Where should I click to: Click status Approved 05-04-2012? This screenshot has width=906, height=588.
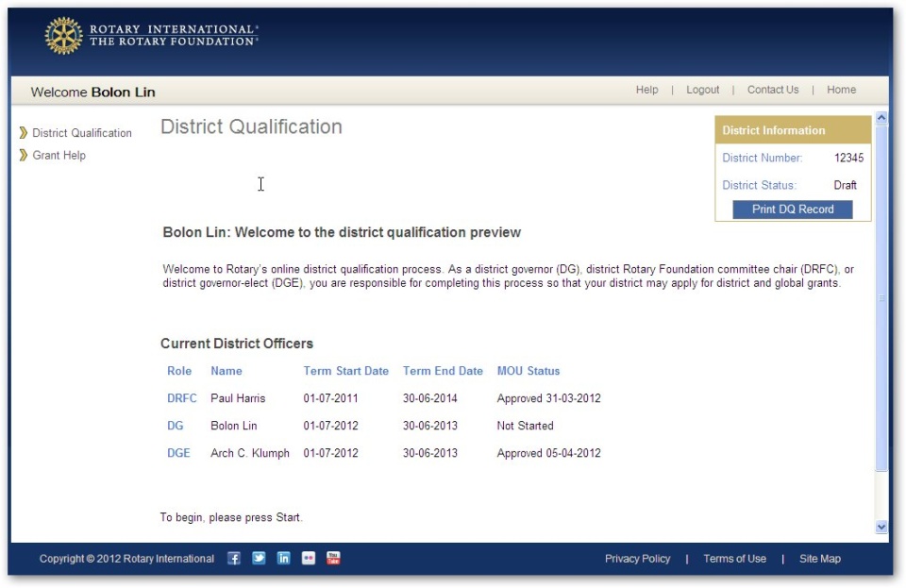(x=549, y=453)
